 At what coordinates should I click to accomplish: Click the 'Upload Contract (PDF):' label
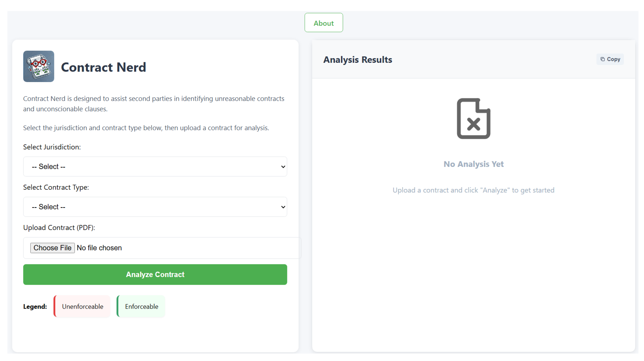(x=59, y=227)
